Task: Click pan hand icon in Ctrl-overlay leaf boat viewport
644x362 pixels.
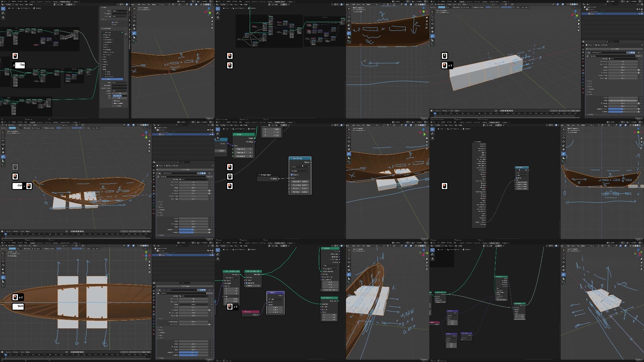Action: click(150, 145)
